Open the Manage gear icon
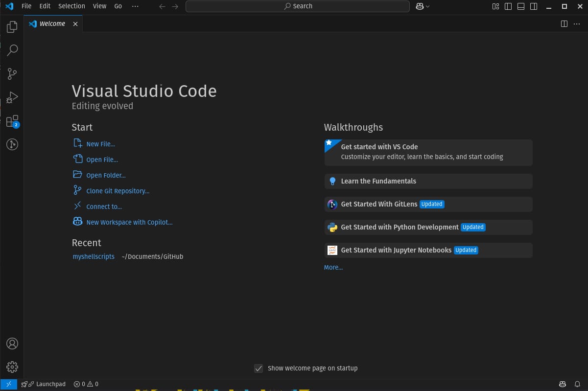The width and height of the screenshot is (588, 391). 12,367
